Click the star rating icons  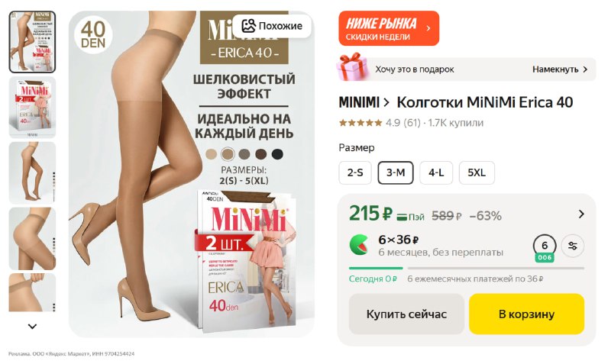coord(360,123)
